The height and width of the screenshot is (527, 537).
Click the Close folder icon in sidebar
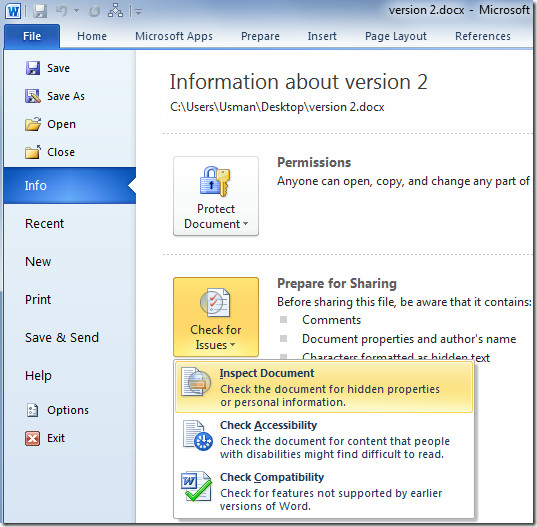(33, 152)
